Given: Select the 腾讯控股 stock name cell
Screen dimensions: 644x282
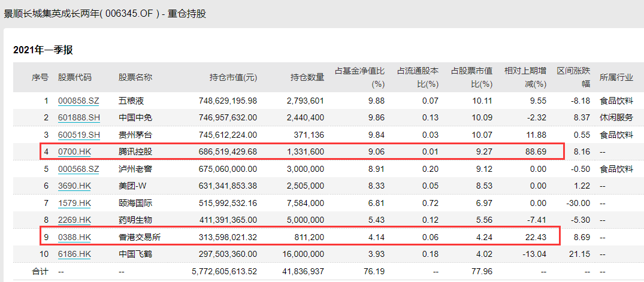Looking at the screenshot, I should [x=135, y=152].
